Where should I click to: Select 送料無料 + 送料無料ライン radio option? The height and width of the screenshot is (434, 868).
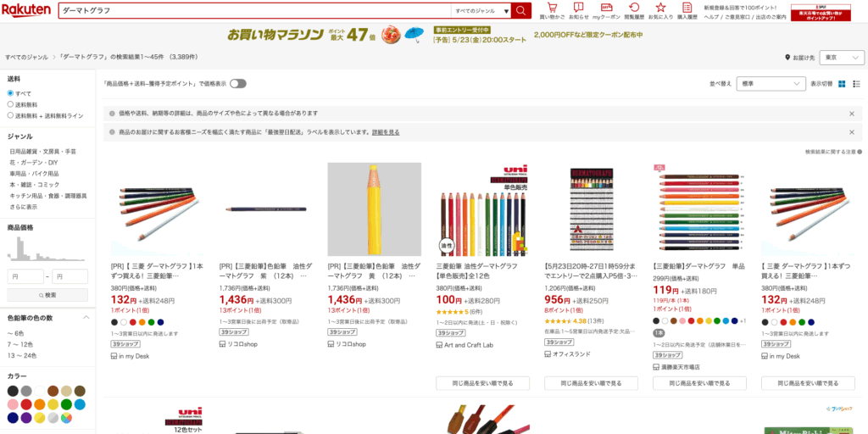[x=10, y=115]
